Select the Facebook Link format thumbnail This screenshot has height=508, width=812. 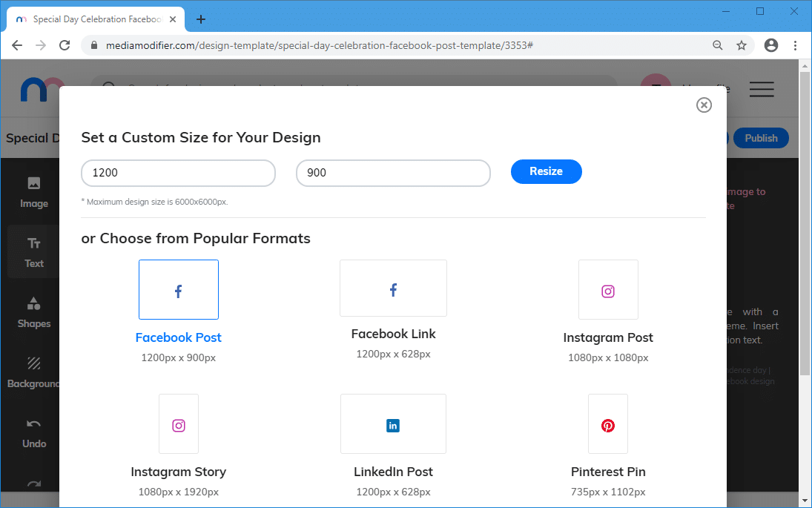point(393,288)
